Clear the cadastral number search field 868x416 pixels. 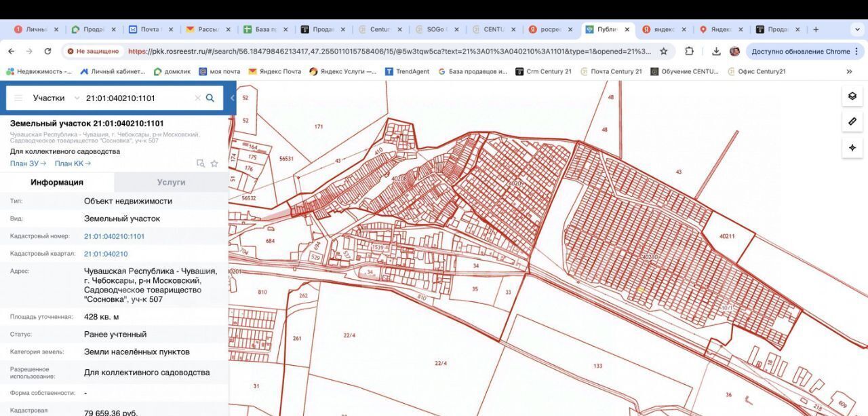[197, 98]
